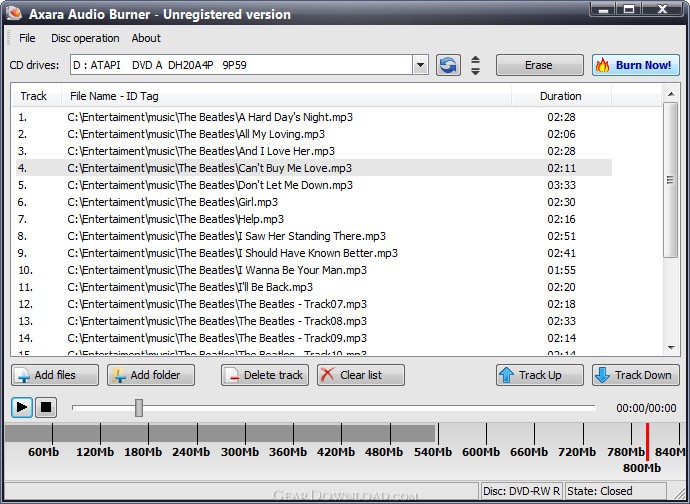The image size is (690, 504).
Task: Click the 02:51 duration value
Action: pyautogui.click(x=562, y=236)
